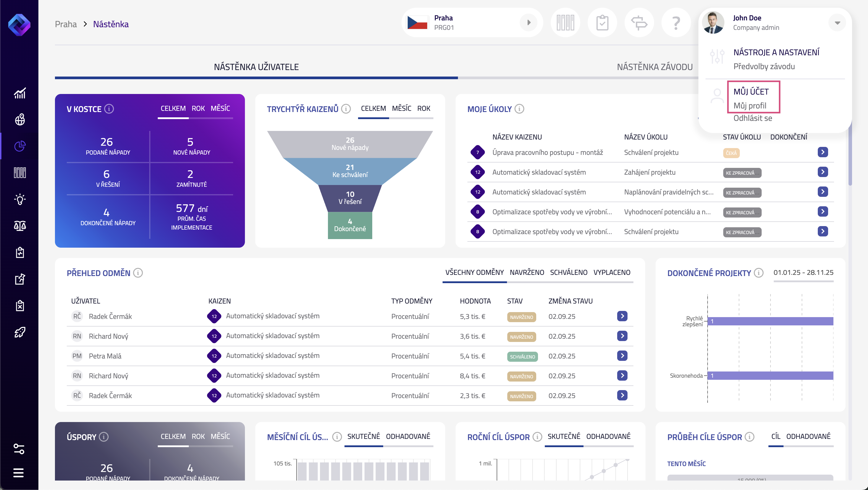Collapse the John Doe user menu arrow

pyautogui.click(x=837, y=23)
